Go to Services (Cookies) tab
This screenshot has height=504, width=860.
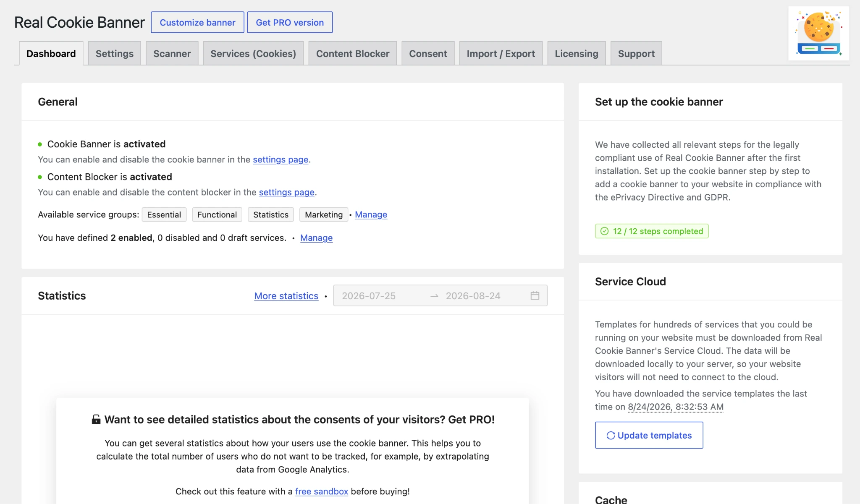tap(253, 53)
